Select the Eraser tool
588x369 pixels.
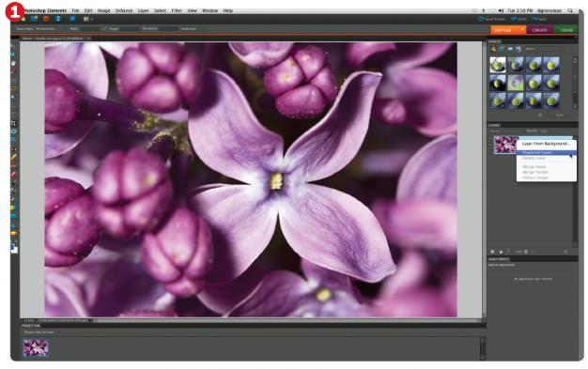tap(13, 175)
